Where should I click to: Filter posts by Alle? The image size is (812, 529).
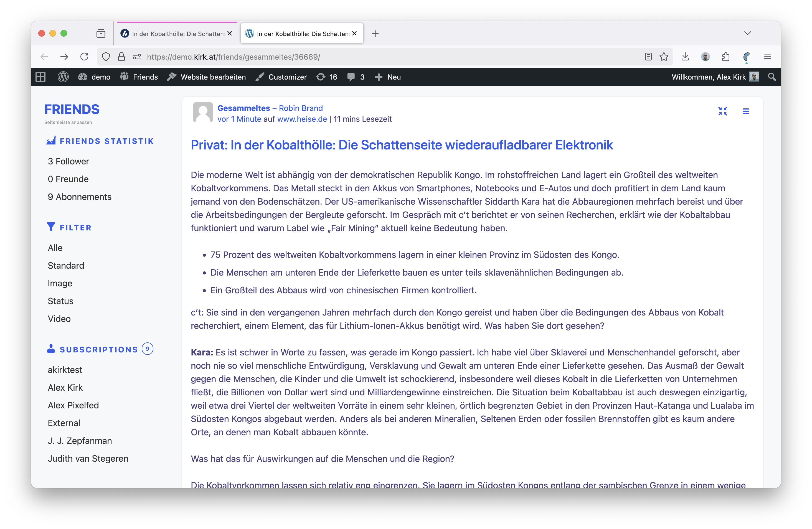[55, 248]
